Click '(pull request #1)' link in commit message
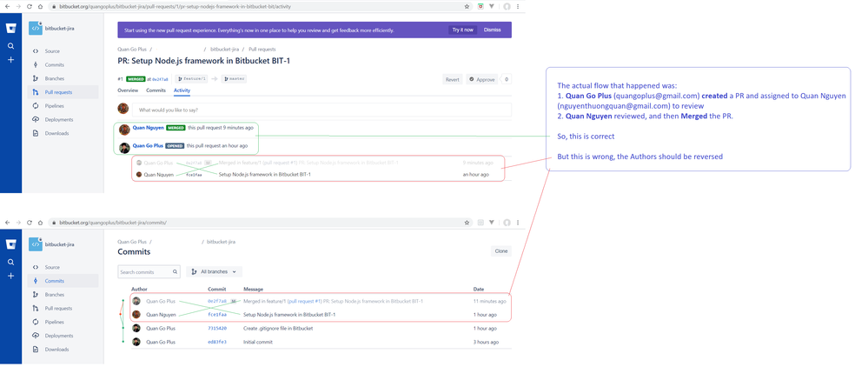868x367 pixels. [x=304, y=301]
